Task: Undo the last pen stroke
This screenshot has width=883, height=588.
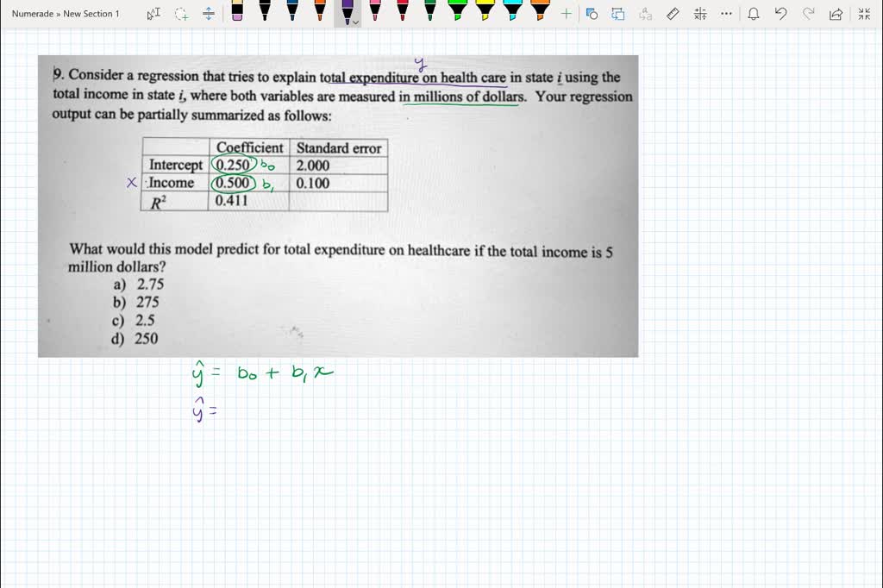Action: [x=779, y=13]
